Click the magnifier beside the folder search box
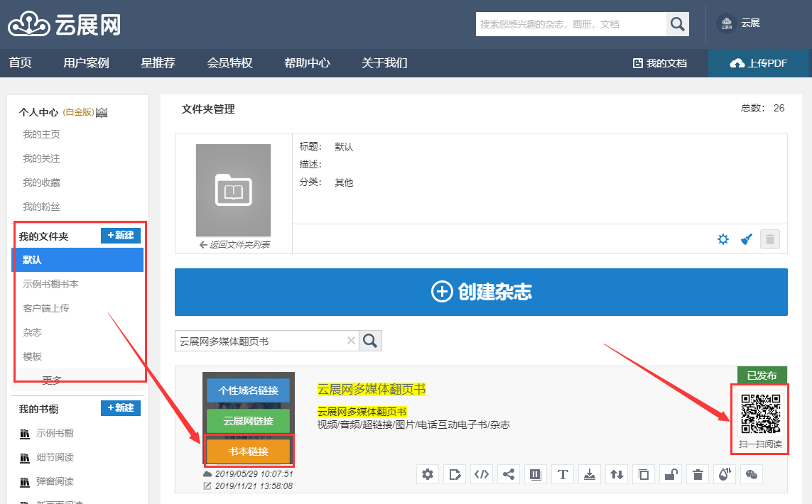The width and height of the screenshot is (812, 504). [x=370, y=341]
